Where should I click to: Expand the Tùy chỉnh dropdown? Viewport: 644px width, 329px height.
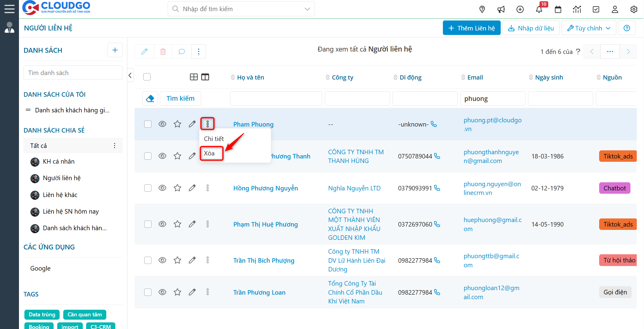[589, 28]
